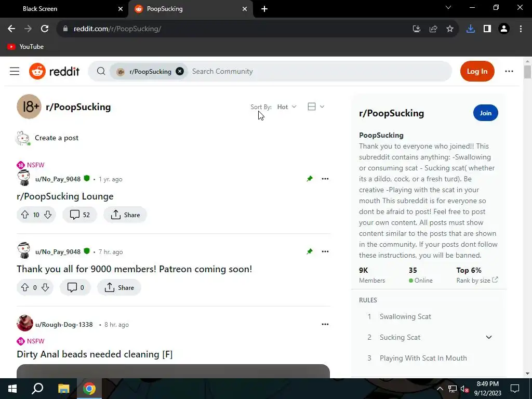Share the 9000 members post
Screen dimensions: 532x399
(119, 287)
